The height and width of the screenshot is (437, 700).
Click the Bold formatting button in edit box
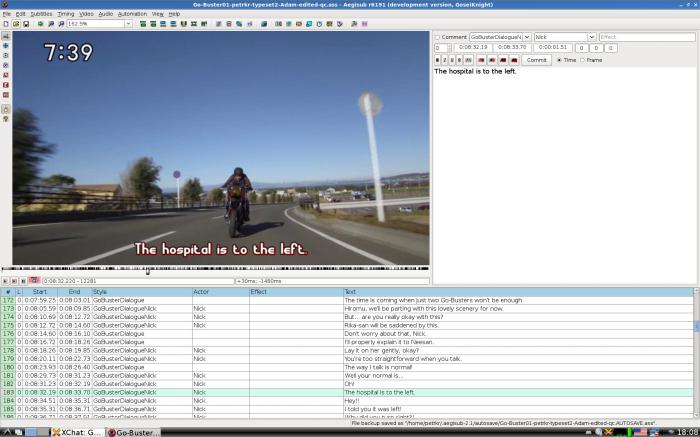point(438,60)
